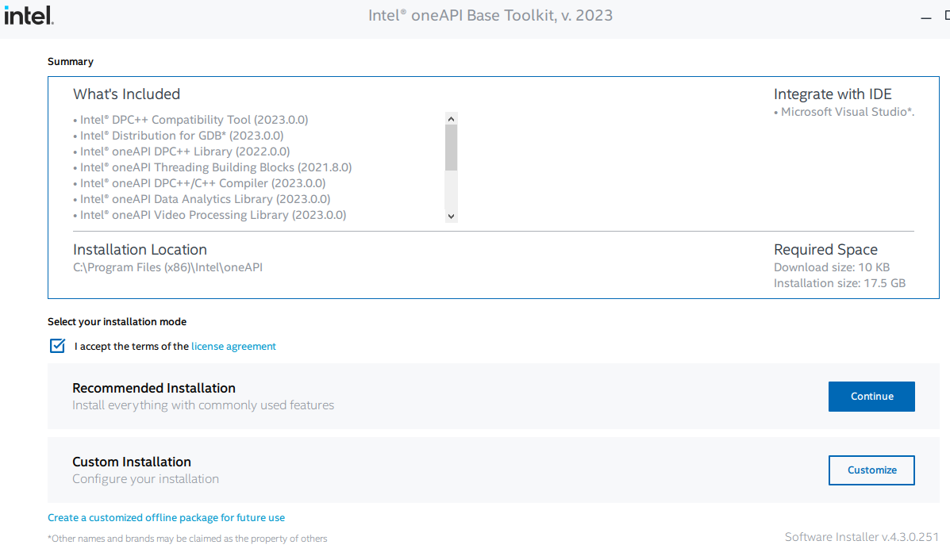Image resolution: width=950 pixels, height=560 pixels.
Task: Click the Recommended Installation heading
Action: pos(154,388)
